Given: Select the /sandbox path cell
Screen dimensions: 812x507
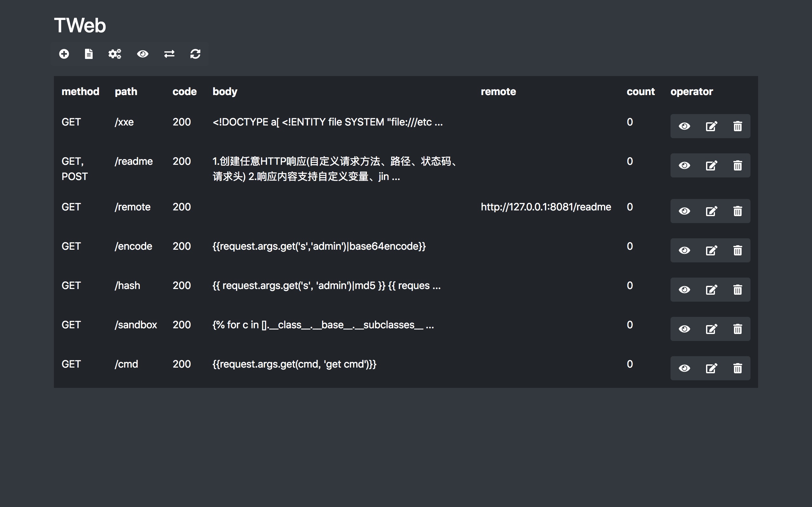Looking at the screenshot, I should click(135, 324).
